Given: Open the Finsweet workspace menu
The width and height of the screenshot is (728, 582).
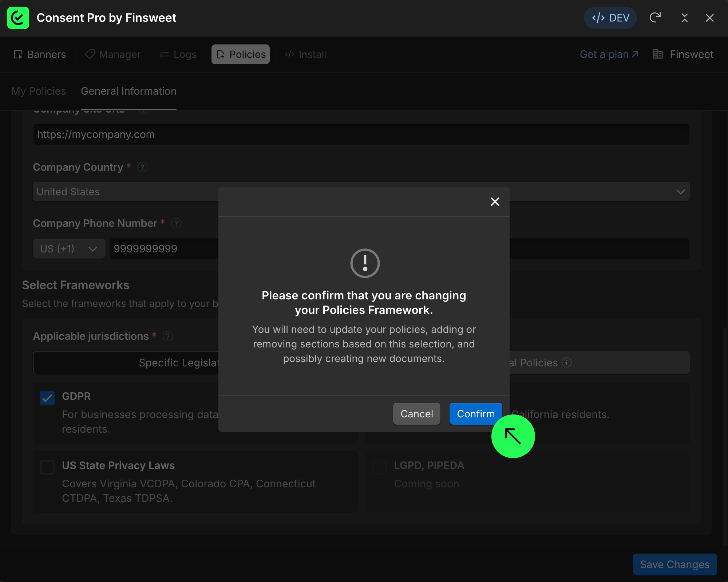Looking at the screenshot, I should pos(683,54).
